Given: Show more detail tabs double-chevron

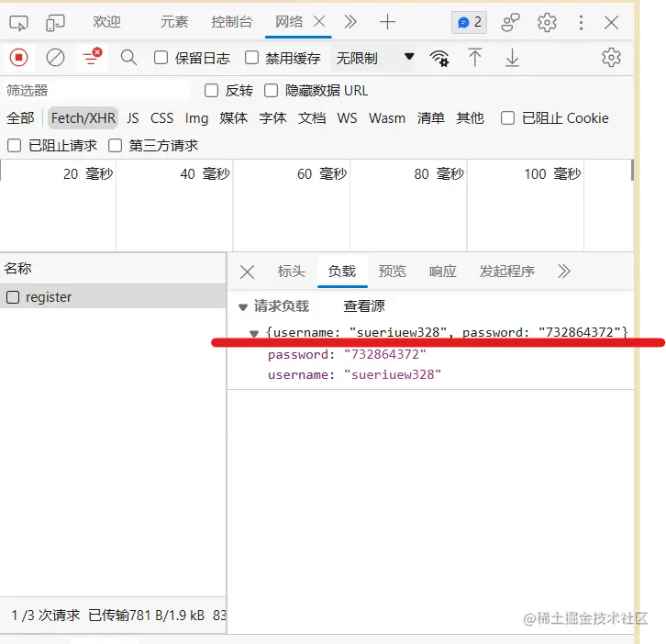Looking at the screenshot, I should click(564, 271).
